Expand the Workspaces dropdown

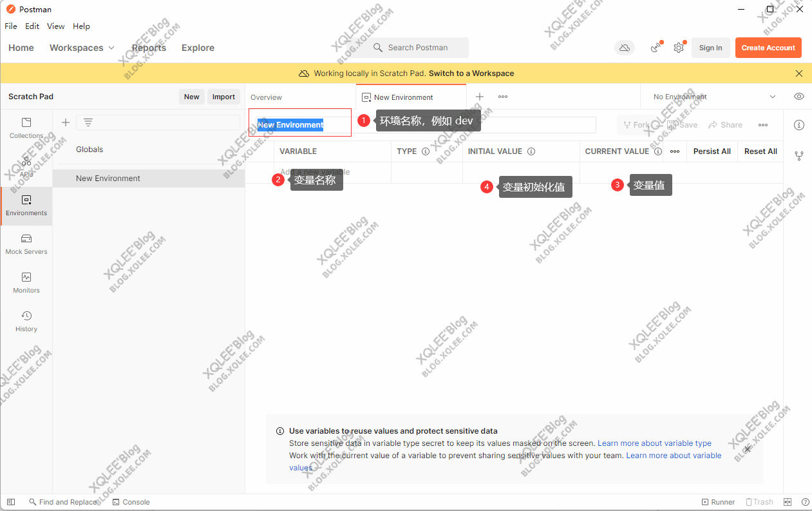[x=82, y=48]
